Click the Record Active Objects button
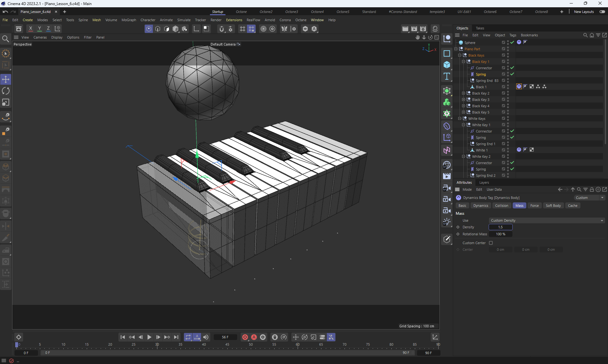608x364 pixels. click(x=245, y=337)
